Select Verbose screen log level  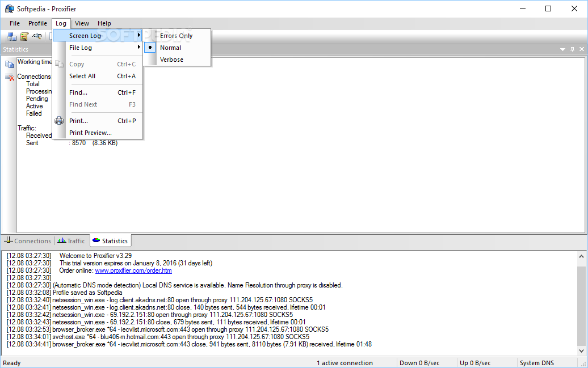pyautogui.click(x=177, y=60)
